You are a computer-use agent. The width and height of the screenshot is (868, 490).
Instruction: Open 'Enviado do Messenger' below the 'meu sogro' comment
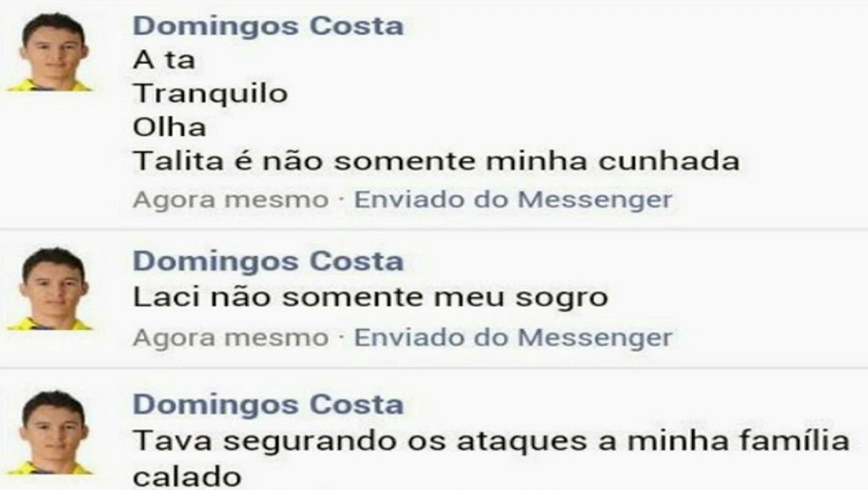pyautogui.click(x=513, y=338)
